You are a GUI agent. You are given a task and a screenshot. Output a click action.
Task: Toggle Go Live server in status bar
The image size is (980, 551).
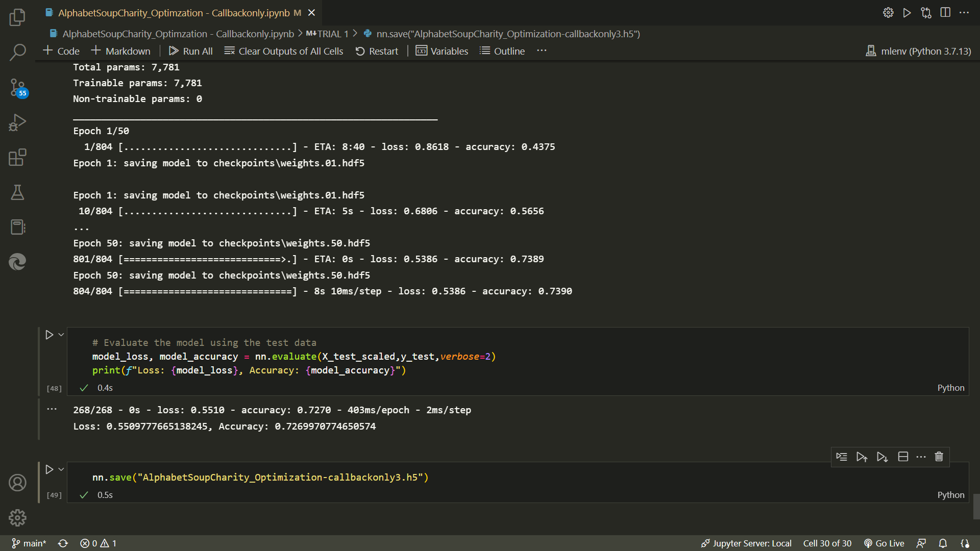(884, 543)
